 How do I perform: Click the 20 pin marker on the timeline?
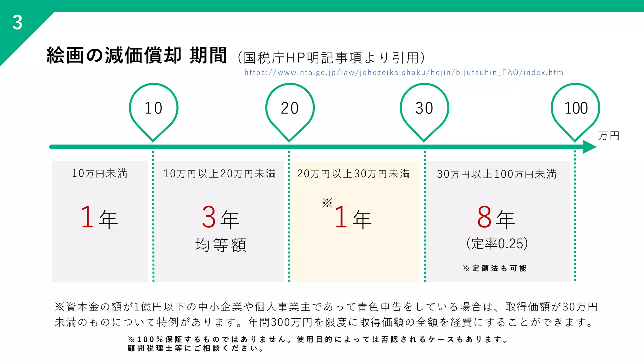[x=290, y=112]
